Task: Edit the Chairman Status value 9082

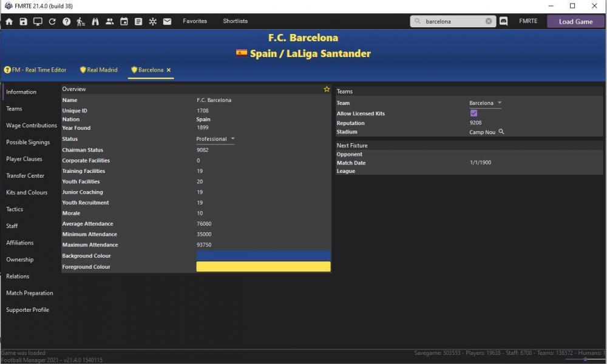Action: click(203, 150)
